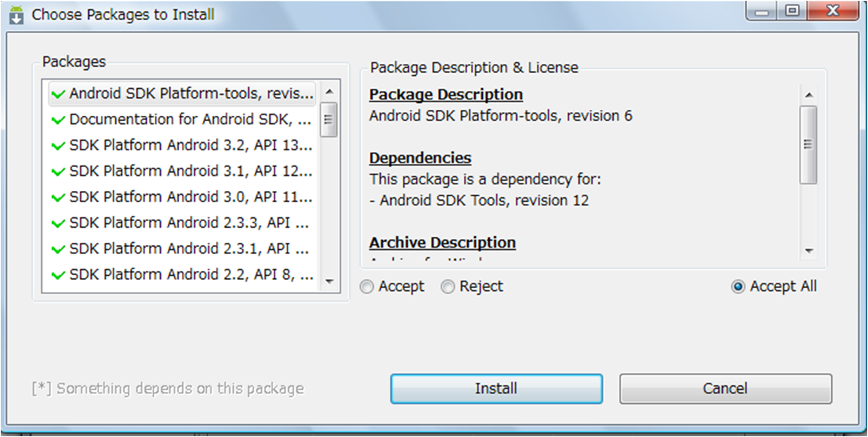Choose the Accept All radio option

(x=738, y=287)
